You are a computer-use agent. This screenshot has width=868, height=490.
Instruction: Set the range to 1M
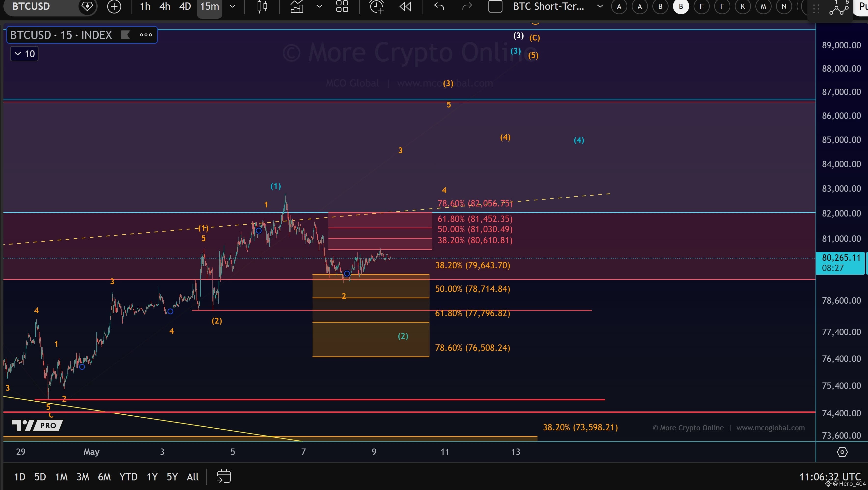coord(61,477)
